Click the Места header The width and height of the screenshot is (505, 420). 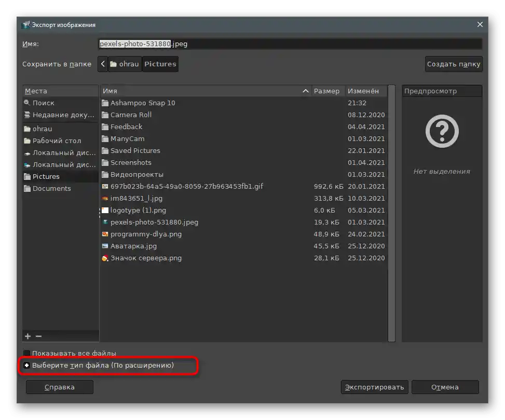coord(61,91)
